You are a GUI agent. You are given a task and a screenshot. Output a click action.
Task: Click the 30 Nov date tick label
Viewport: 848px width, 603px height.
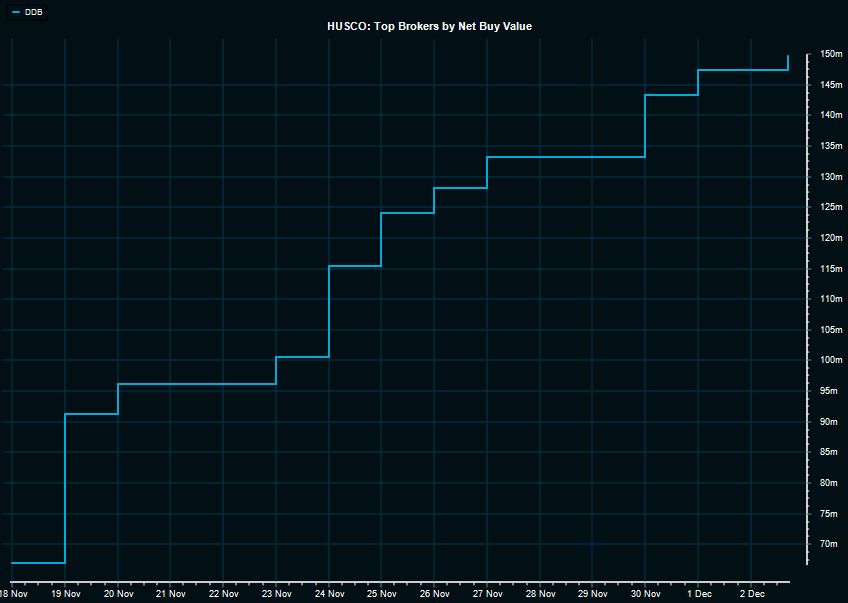coord(645,593)
